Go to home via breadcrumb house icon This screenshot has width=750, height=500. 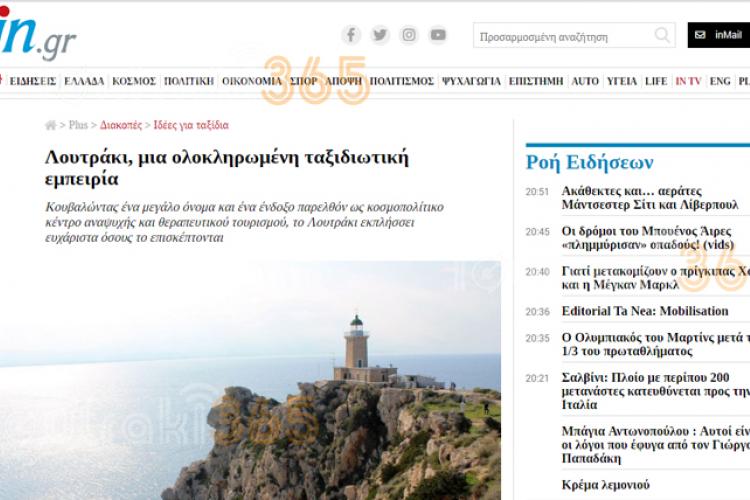coord(50,125)
